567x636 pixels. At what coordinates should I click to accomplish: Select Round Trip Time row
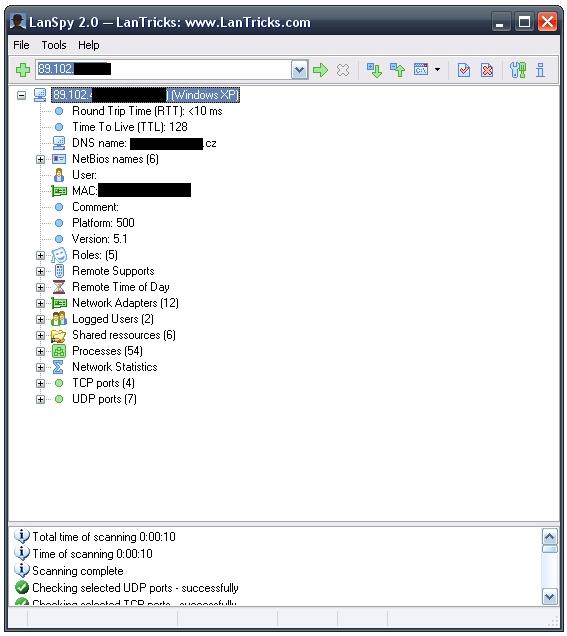tap(147, 111)
